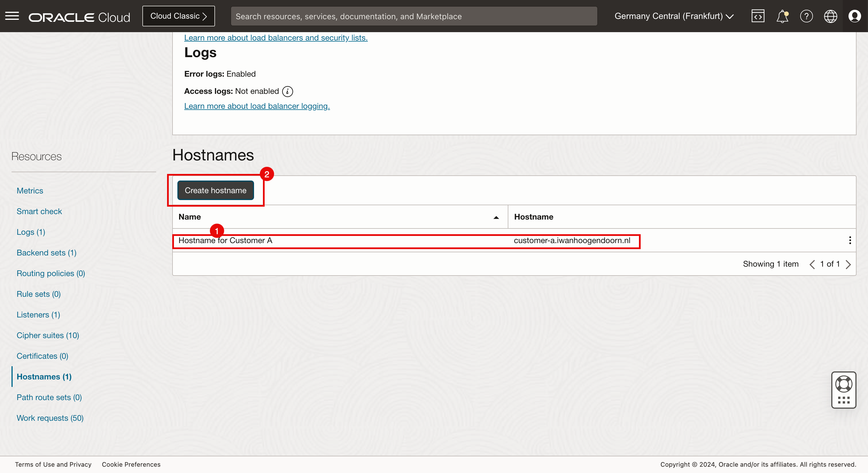Open the language globe menu
This screenshot has height=473, width=868.
830,16
